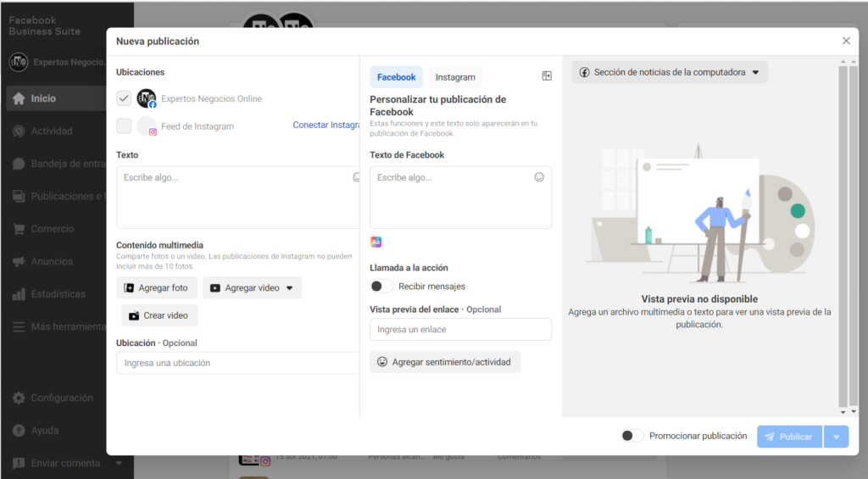Go to Inicio in sidebar
868x479 pixels.
point(43,98)
